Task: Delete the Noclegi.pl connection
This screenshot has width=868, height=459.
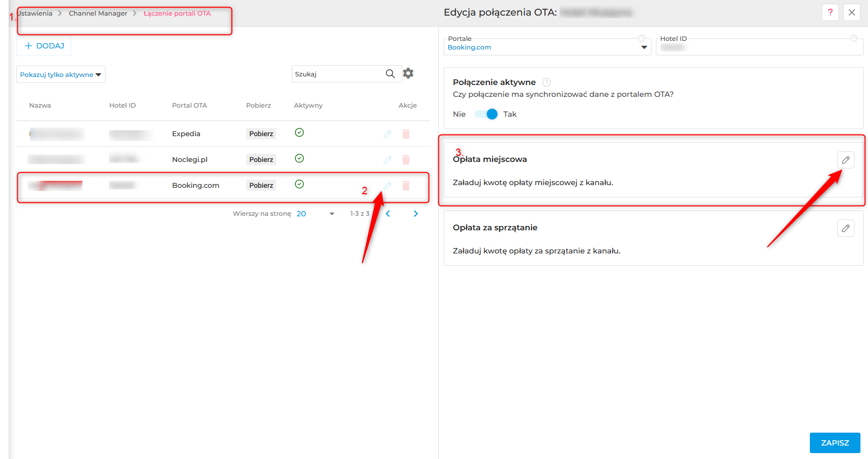Action: 406,160
